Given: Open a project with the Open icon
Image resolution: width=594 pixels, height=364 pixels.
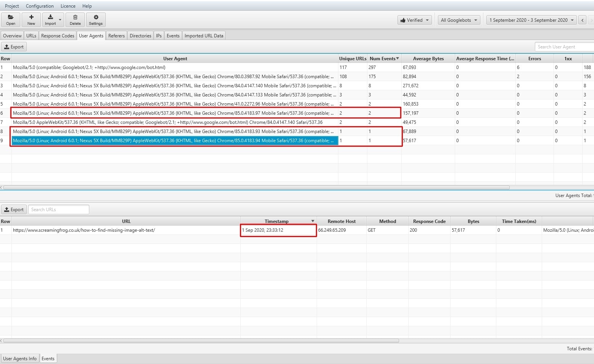Looking at the screenshot, I should 11,19.
